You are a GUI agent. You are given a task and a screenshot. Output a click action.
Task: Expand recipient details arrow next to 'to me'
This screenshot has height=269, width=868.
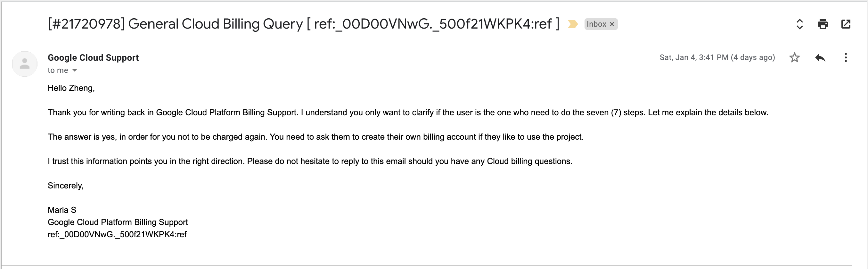pyautogui.click(x=75, y=70)
